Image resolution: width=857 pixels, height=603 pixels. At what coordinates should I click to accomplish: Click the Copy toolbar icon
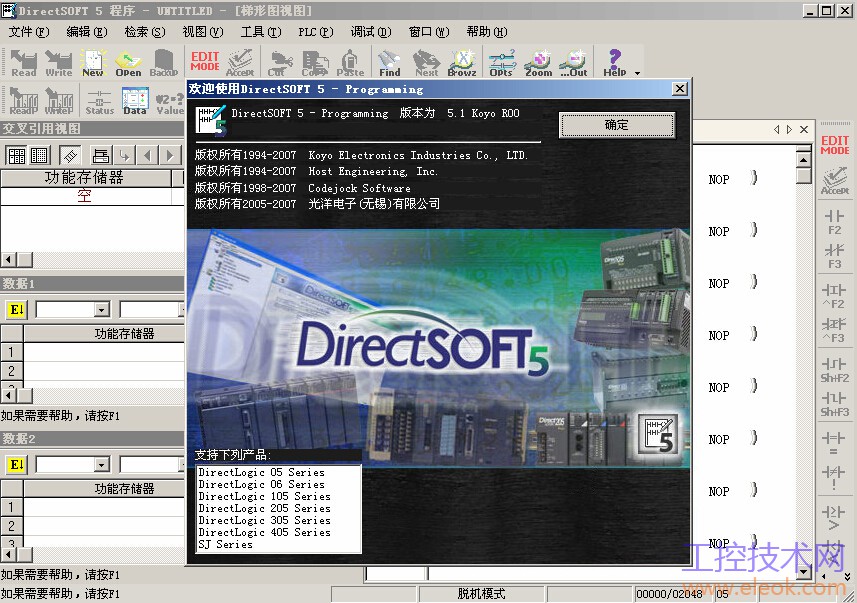tap(315, 62)
